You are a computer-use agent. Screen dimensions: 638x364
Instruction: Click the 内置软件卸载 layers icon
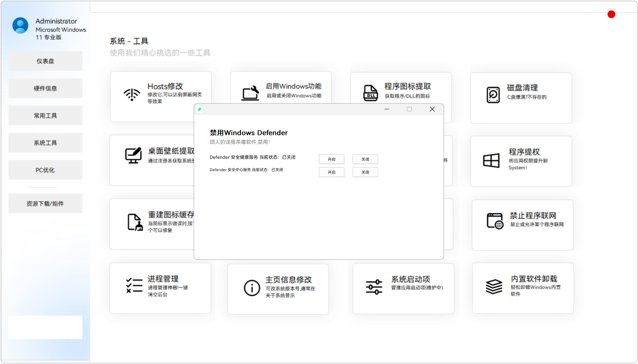[494, 287]
